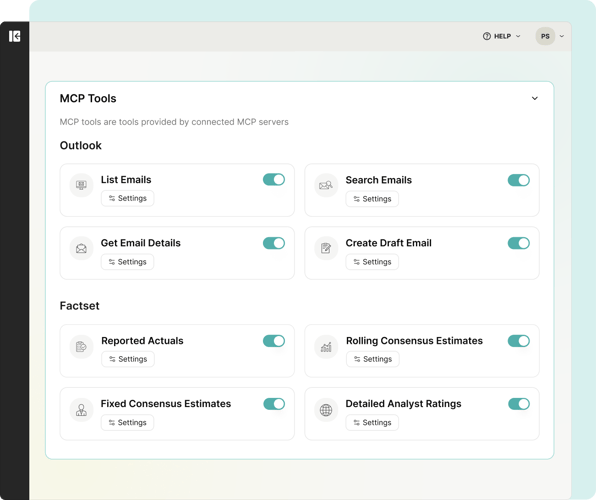Collapse the MCP Tools section chevron
Viewport: 596px width, 500px height.
pos(534,98)
